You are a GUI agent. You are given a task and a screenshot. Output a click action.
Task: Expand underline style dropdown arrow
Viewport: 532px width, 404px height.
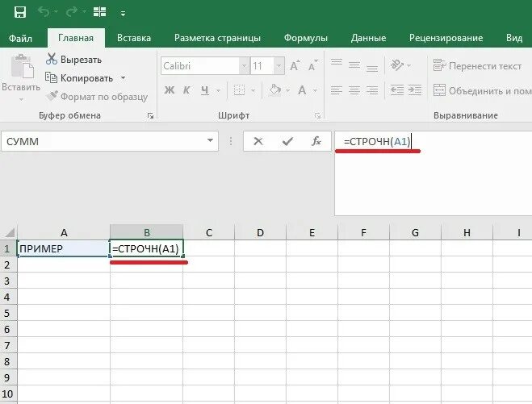(218, 91)
